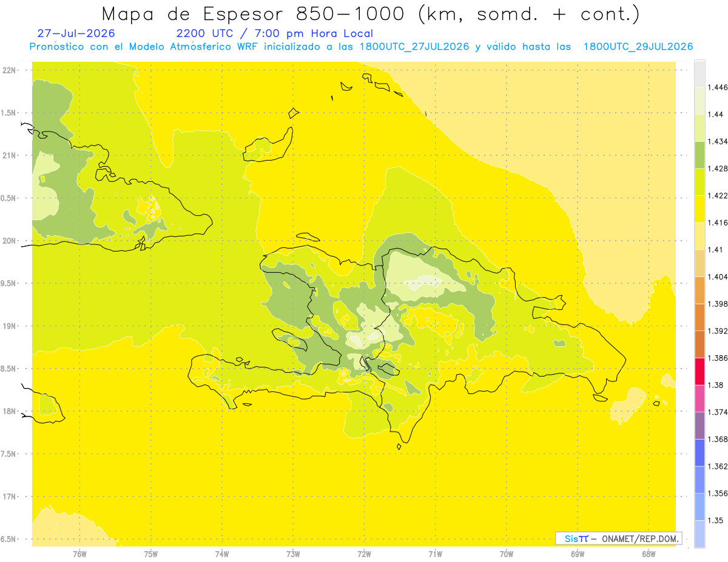The width and height of the screenshot is (728, 562).
Task: Click the latitude label "20N"
Action: [10, 241]
